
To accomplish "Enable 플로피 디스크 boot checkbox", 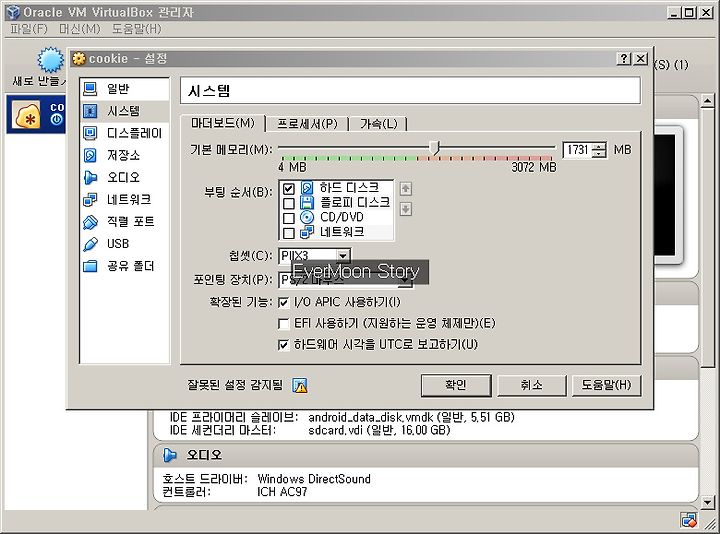I will 289,203.
